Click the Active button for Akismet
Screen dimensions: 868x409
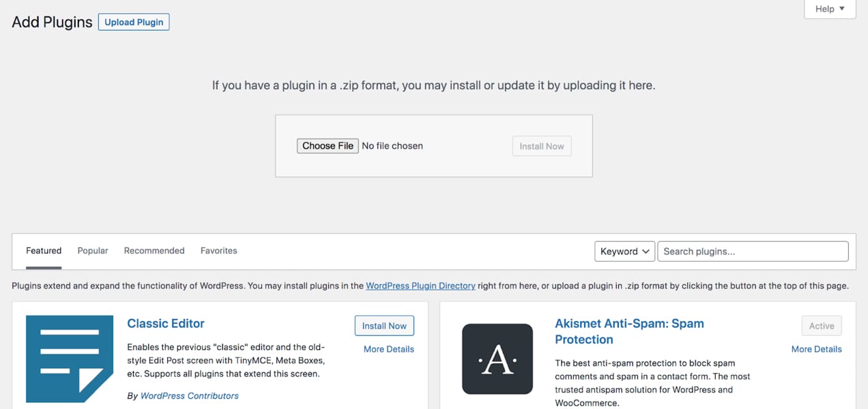click(822, 326)
